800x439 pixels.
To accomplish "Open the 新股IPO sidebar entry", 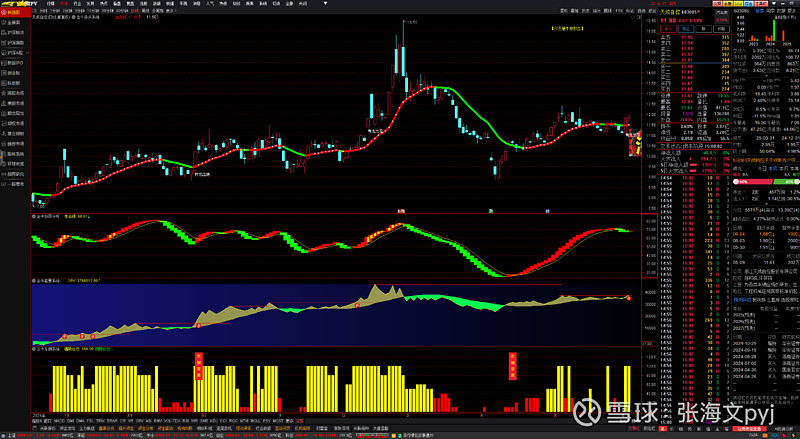I will tap(15, 63).
